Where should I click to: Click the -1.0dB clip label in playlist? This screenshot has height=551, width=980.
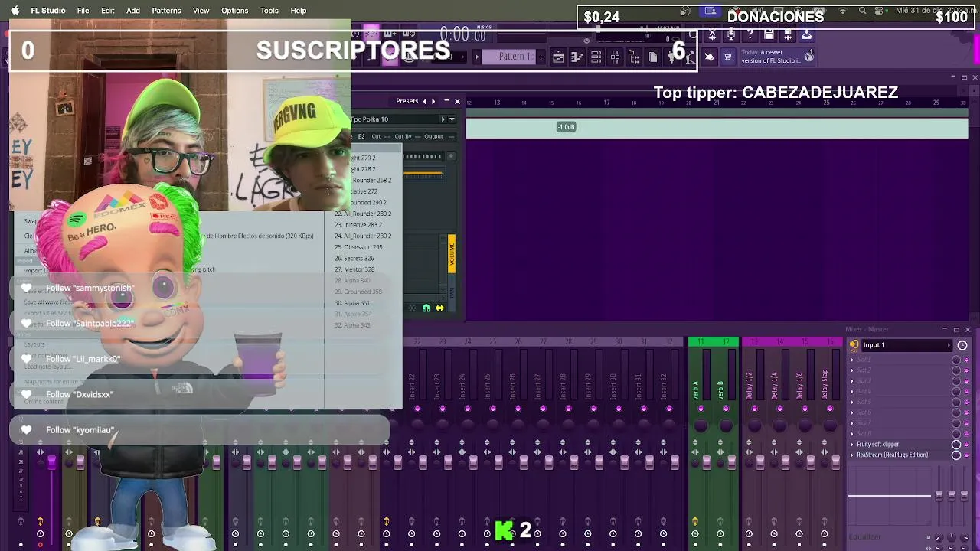[566, 127]
